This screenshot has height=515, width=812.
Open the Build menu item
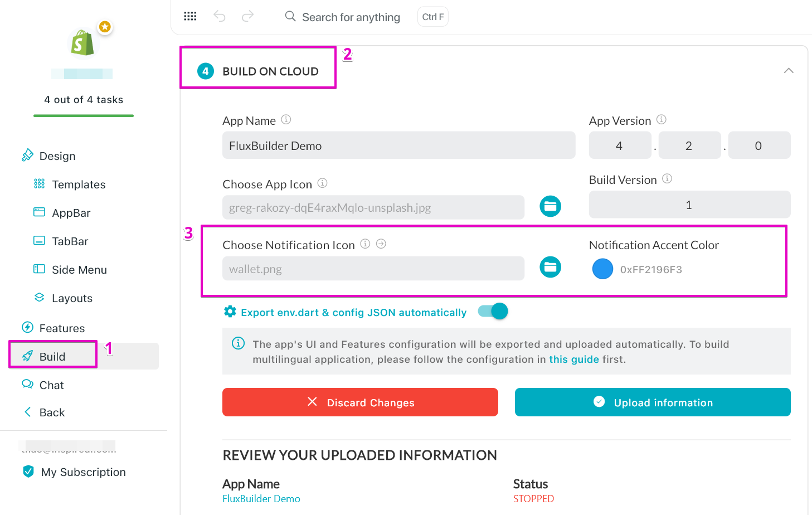tap(52, 357)
